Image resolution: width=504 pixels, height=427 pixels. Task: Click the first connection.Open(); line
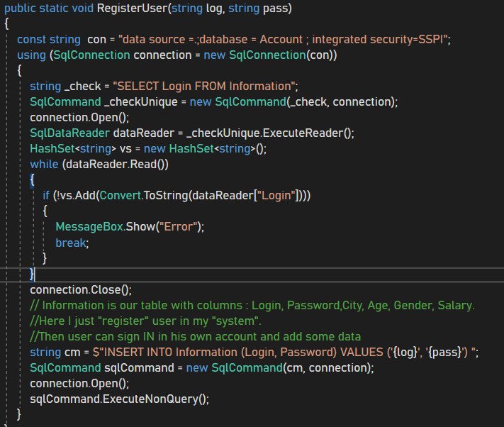tap(79, 117)
